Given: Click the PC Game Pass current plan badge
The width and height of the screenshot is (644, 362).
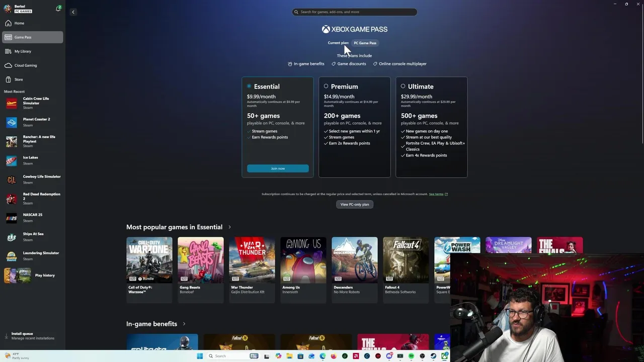Looking at the screenshot, I should (x=365, y=43).
